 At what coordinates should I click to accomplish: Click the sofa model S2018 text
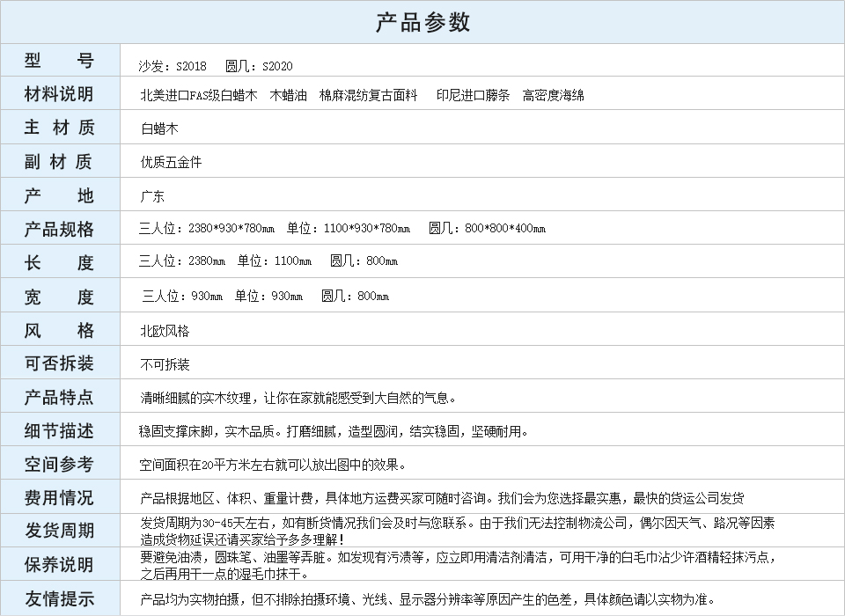pyautogui.click(x=173, y=66)
